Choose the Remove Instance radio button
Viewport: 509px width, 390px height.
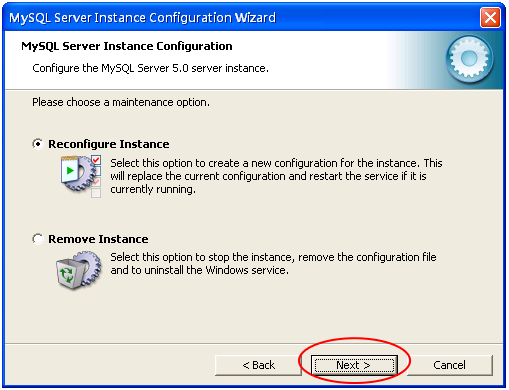pos(38,239)
